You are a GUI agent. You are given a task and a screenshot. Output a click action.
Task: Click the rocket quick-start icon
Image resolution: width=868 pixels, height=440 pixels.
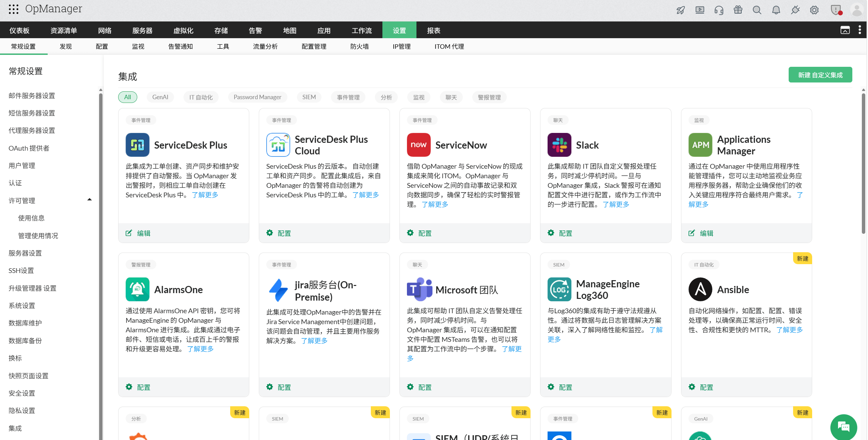pos(681,10)
